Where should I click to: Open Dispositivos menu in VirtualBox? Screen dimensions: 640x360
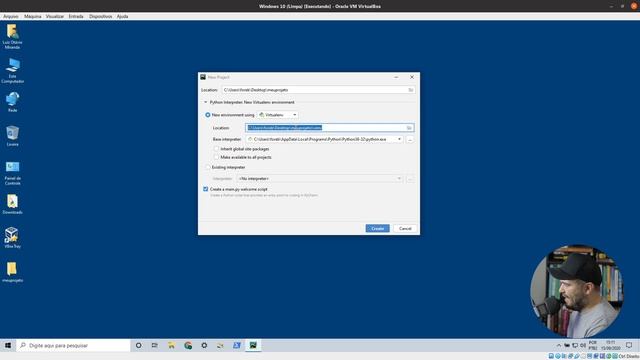[100, 16]
